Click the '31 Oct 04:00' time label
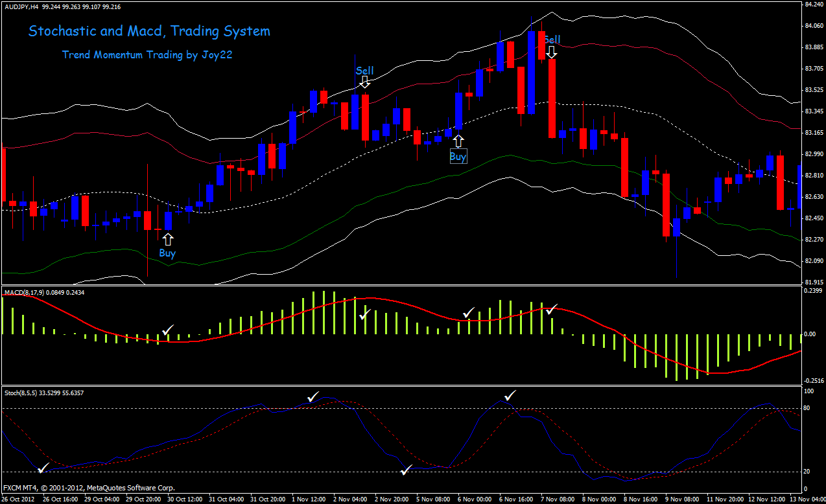This screenshot has height=504, width=826. click(x=228, y=499)
